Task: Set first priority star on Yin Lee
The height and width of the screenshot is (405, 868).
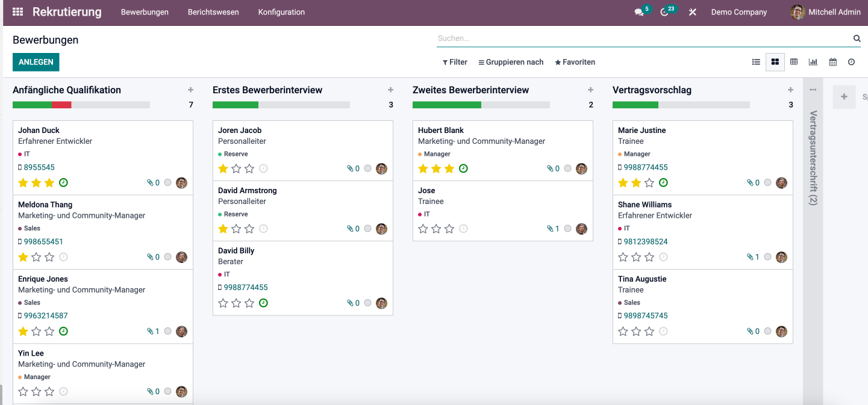Action: 23,391
